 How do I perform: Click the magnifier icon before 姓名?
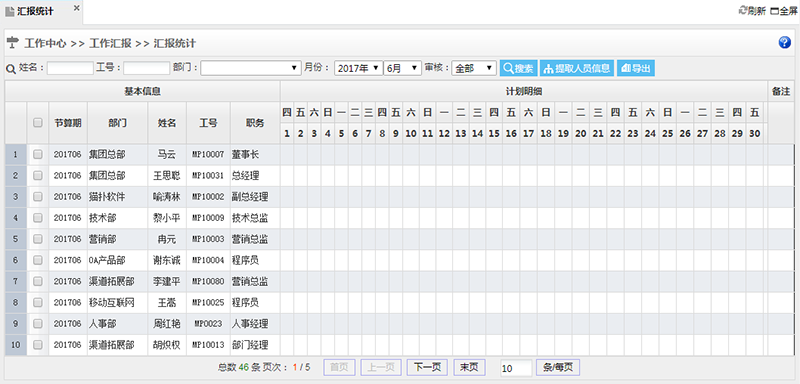[11, 69]
